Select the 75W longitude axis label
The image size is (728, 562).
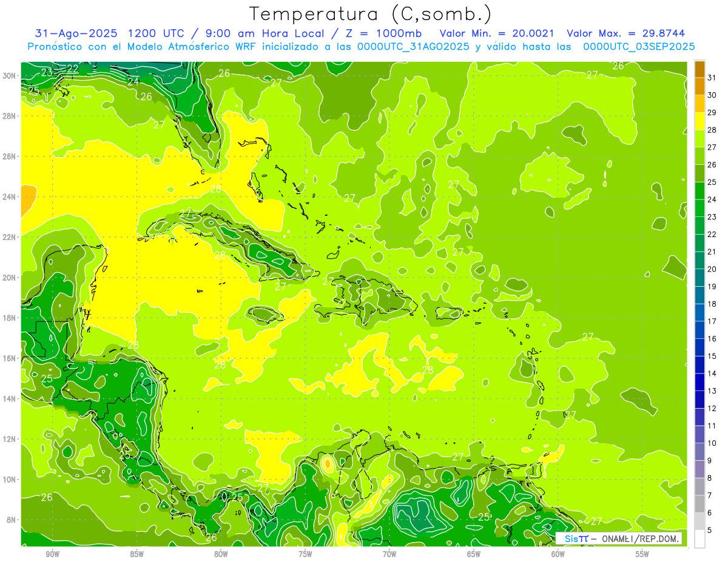click(305, 555)
